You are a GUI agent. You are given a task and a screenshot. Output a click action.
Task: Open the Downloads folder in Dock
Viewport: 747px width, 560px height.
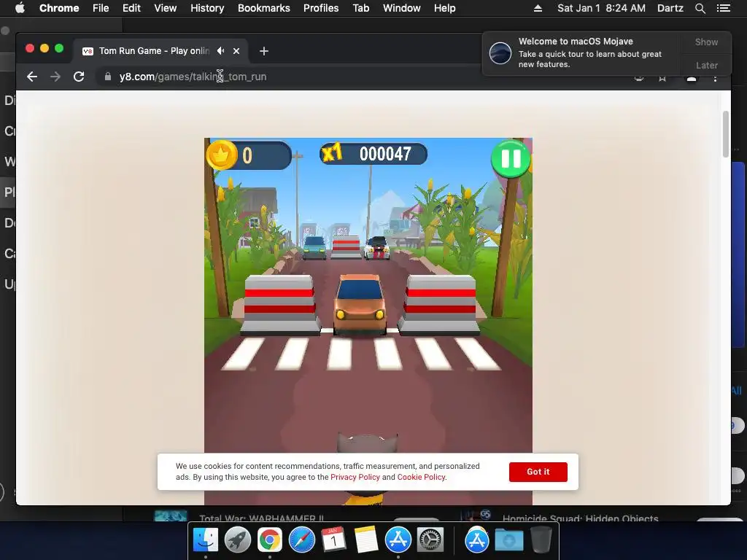click(508, 540)
